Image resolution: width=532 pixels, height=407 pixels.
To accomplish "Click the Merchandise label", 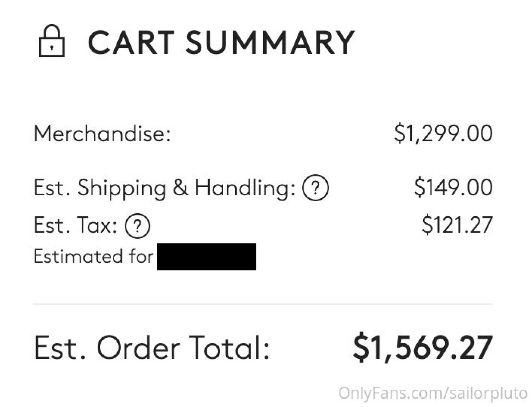I will (x=102, y=133).
